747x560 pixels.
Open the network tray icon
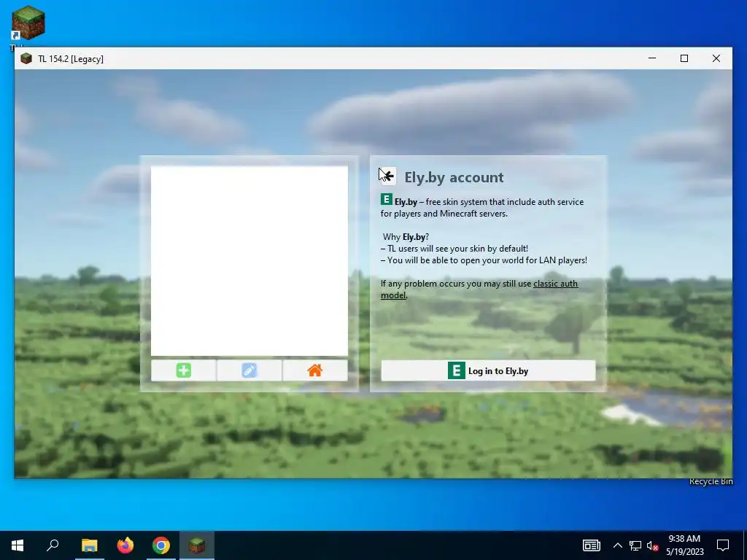[635, 545]
